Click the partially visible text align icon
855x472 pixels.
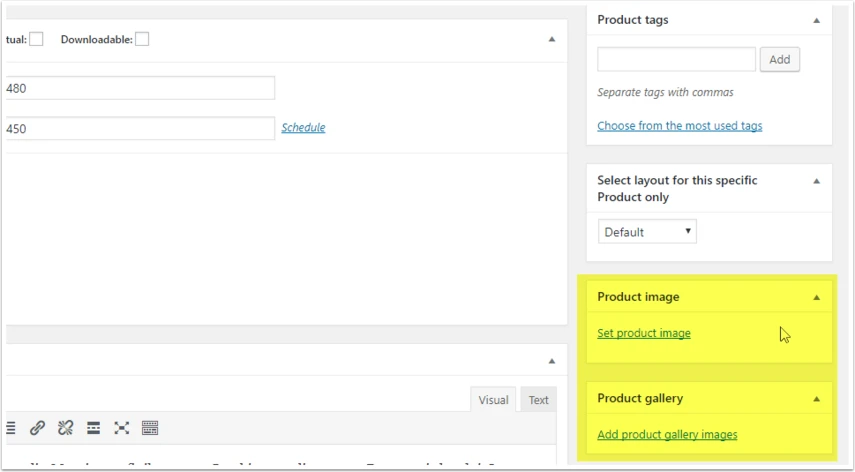[10, 428]
